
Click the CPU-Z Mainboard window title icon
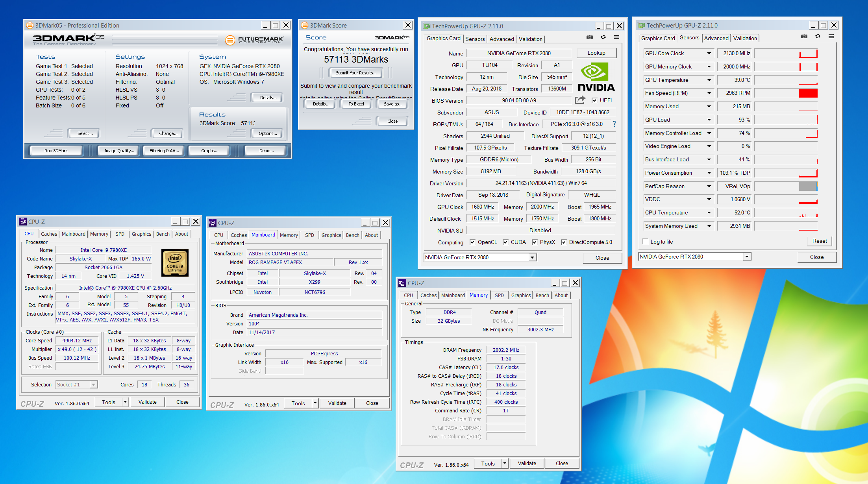coord(213,223)
